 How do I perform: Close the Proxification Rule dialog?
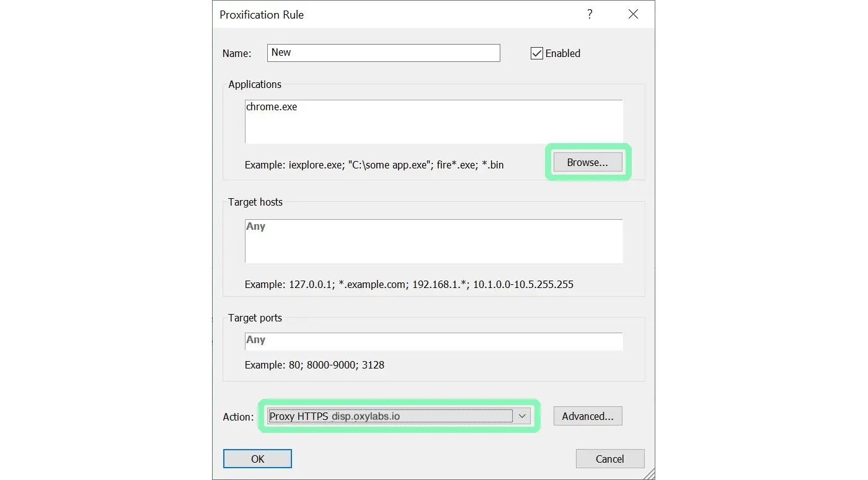[x=633, y=14]
